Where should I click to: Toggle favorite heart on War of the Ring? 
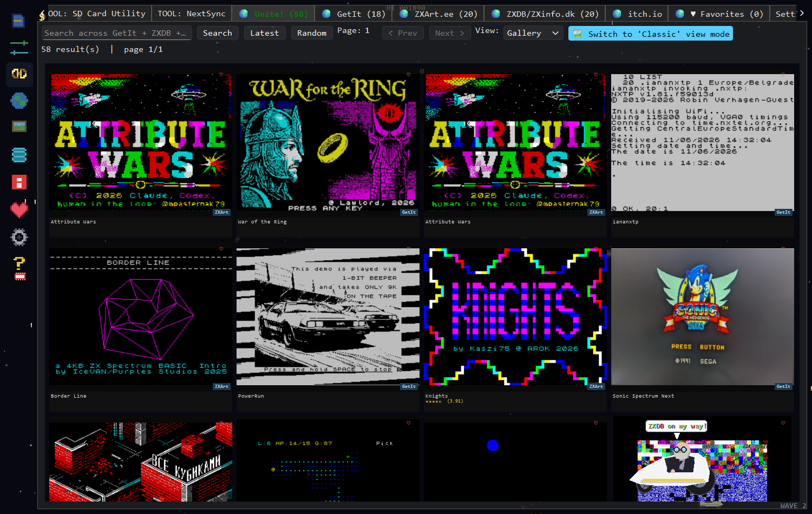[x=408, y=75]
